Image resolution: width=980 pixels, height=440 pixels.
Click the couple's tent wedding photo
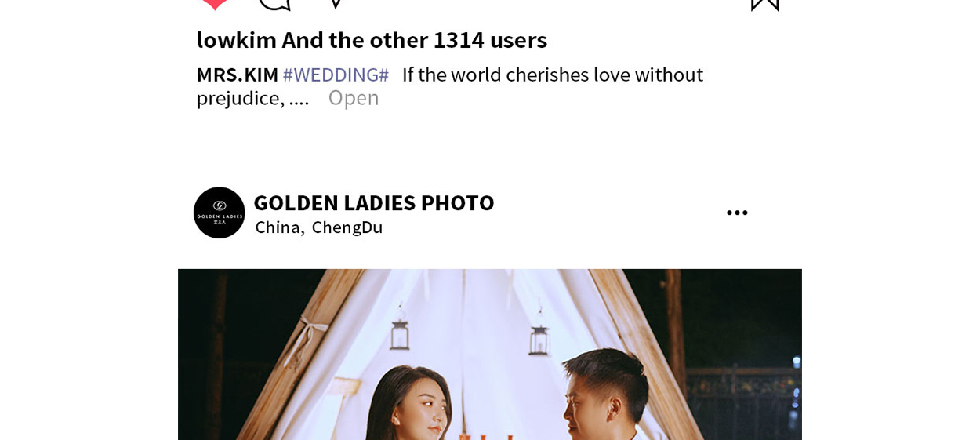[x=490, y=355]
